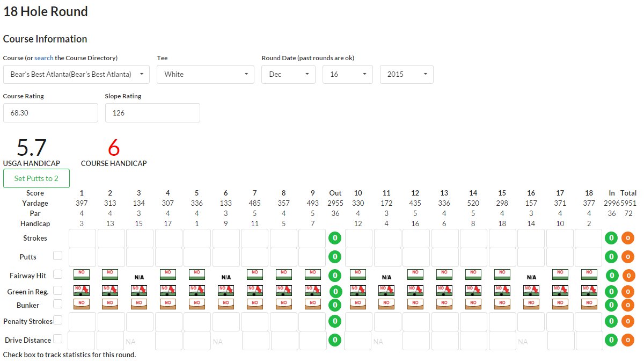The height and width of the screenshot is (361, 644).
Task: Check the Fairway Hit tracking checkbox
Action: [57, 275]
